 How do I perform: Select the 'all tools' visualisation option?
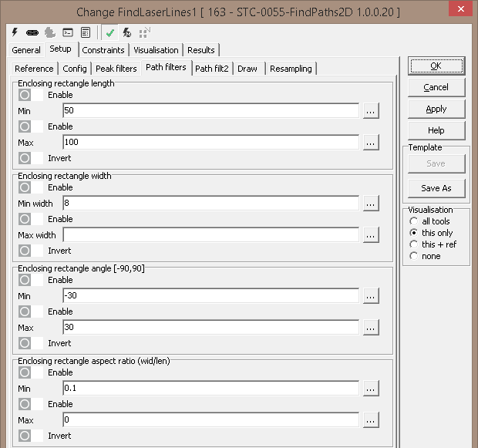pyautogui.click(x=414, y=221)
